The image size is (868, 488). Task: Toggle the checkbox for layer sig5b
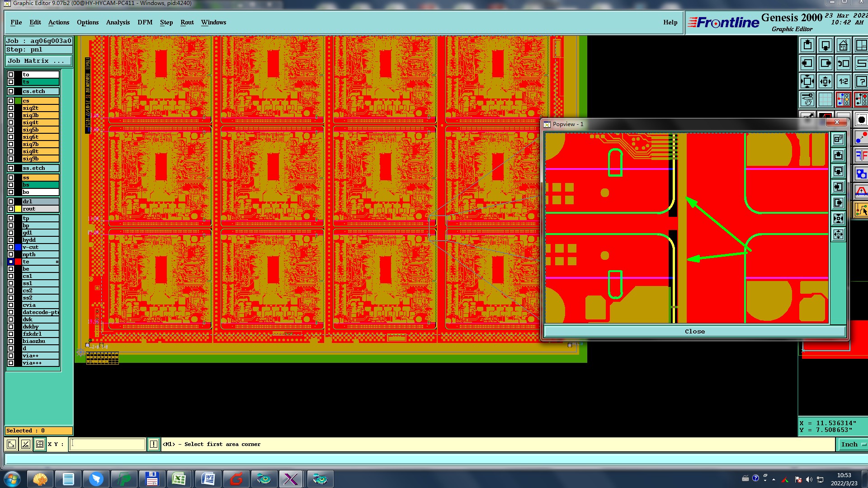pos(11,130)
